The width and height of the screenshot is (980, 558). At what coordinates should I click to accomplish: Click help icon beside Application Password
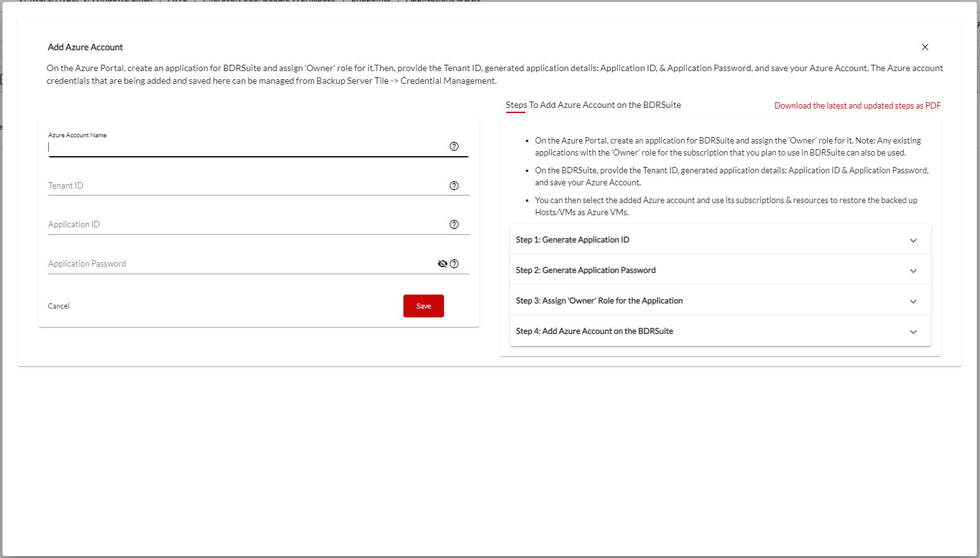click(x=454, y=263)
